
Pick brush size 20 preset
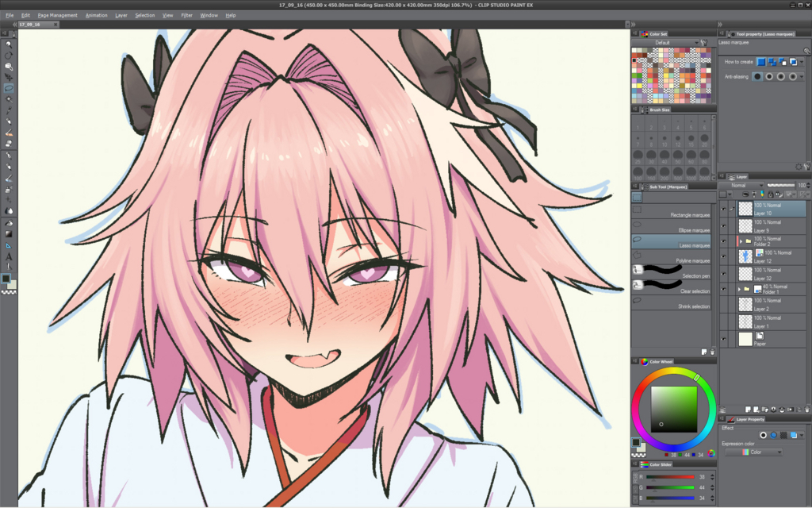(x=704, y=140)
